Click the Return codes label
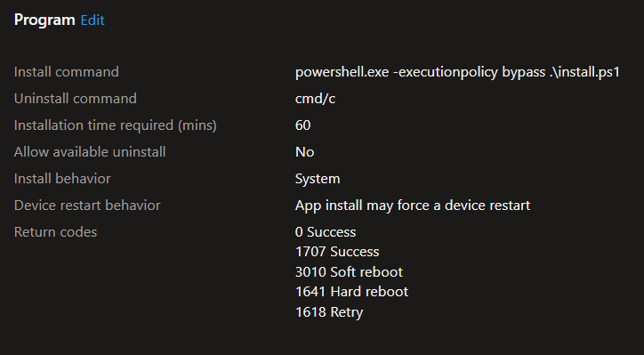Viewport: 644px width, 355px height. [55, 232]
